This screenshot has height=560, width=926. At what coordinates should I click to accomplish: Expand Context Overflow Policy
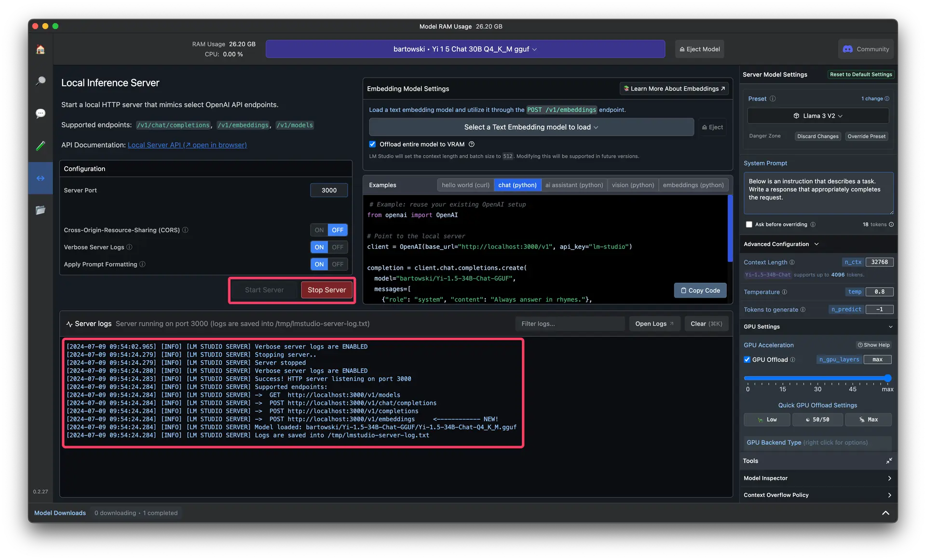tap(818, 495)
